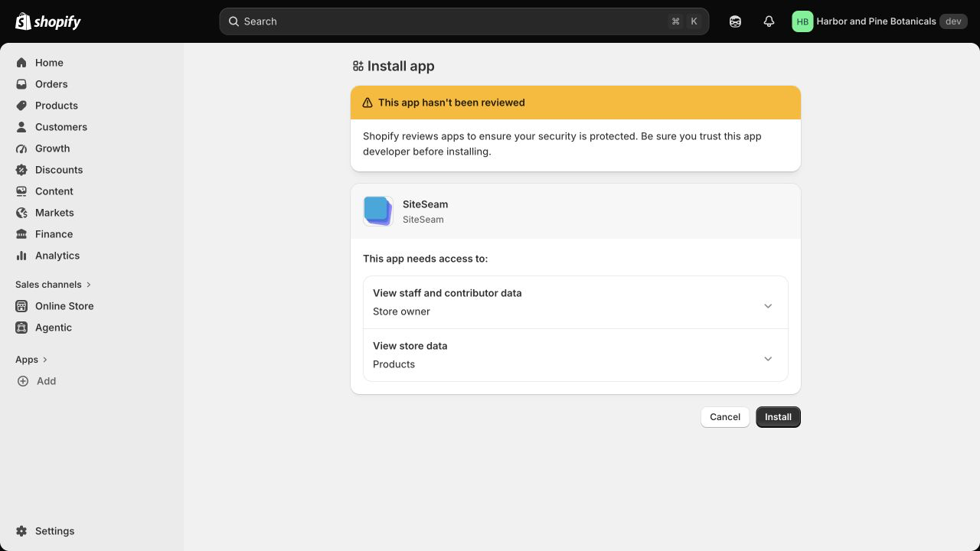Click the Shopify logo
The image size is (980, 551).
coord(48,21)
